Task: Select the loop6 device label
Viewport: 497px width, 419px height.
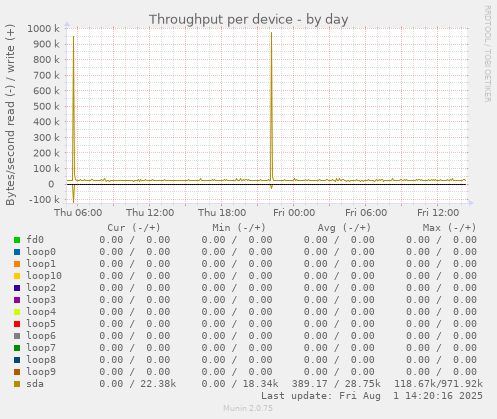Action: 41,336
